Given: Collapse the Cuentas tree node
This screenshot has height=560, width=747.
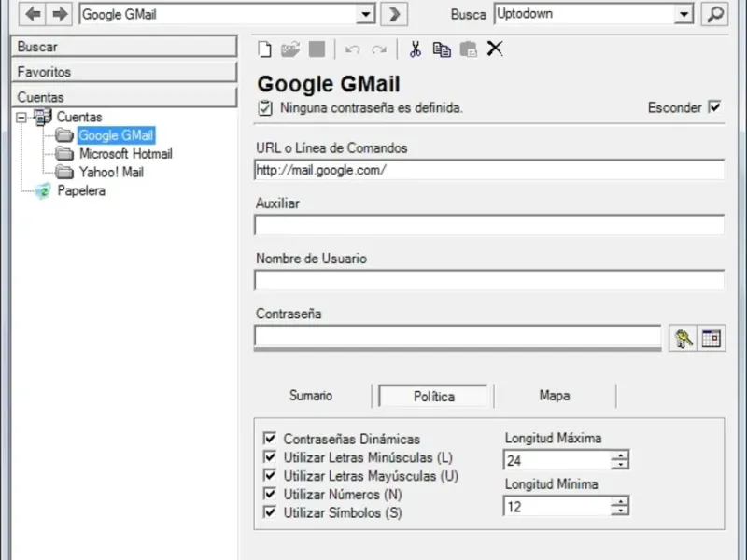Looking at the screenshot, I should point(21,118).
